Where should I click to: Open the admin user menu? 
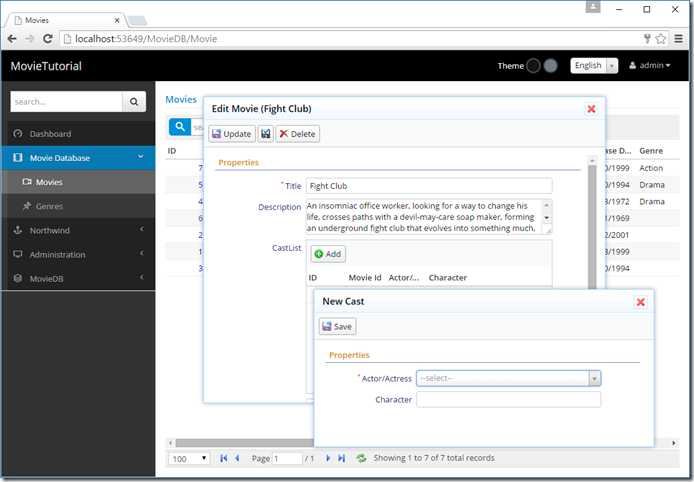[650, 66]
